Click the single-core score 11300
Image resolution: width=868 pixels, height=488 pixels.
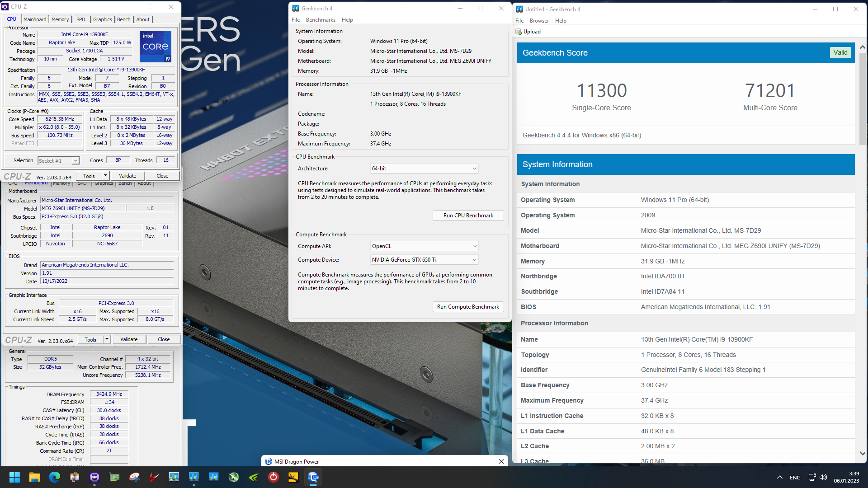click(602, 91)
